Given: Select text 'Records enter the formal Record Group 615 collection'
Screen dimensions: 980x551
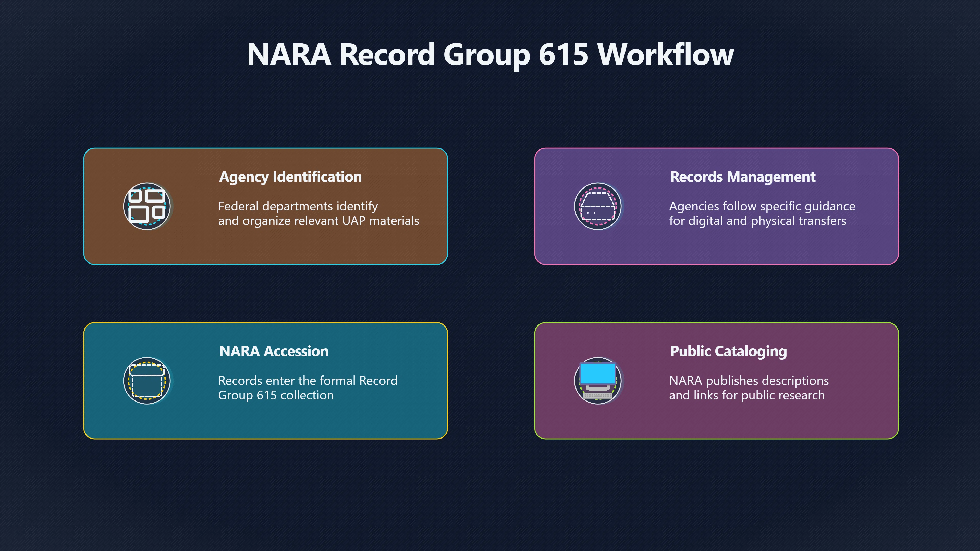Looking at the screenshot, I should [308, 388].
